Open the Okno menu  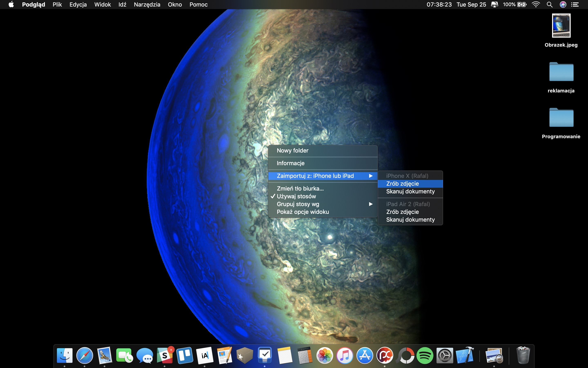tap(175, 4)
